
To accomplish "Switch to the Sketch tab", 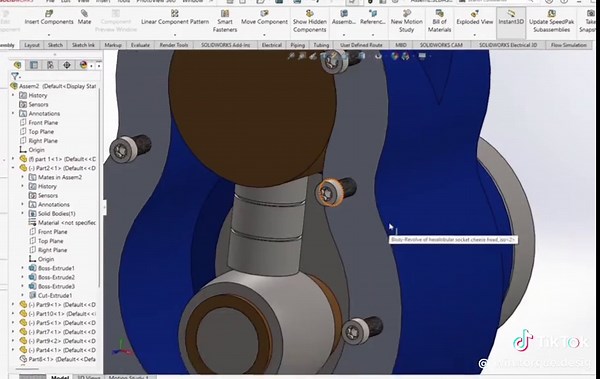I will click(x=55, y=45).
